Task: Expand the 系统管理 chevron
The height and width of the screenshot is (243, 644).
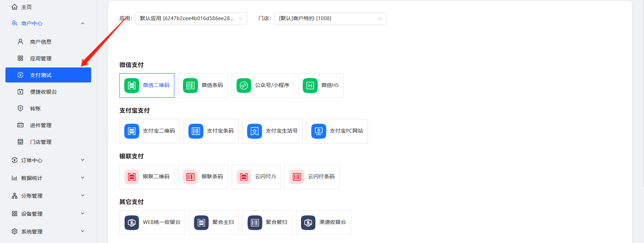Action: tap(83, 231)
